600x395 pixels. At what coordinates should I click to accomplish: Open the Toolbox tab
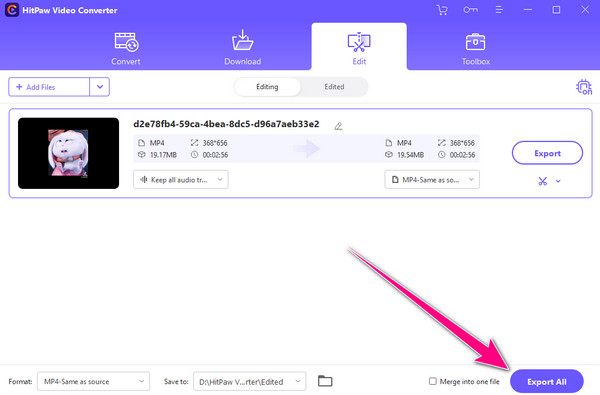475,48
